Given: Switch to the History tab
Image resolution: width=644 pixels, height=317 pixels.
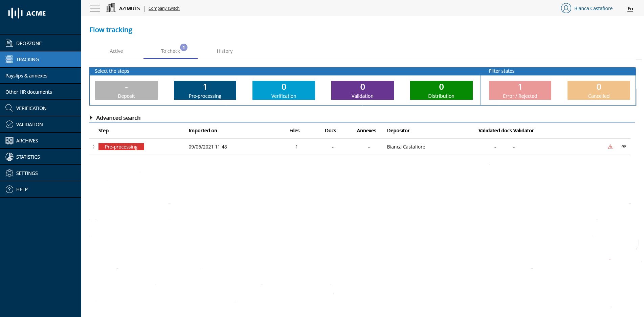Looking at the screenshot, I should (224, 51).
